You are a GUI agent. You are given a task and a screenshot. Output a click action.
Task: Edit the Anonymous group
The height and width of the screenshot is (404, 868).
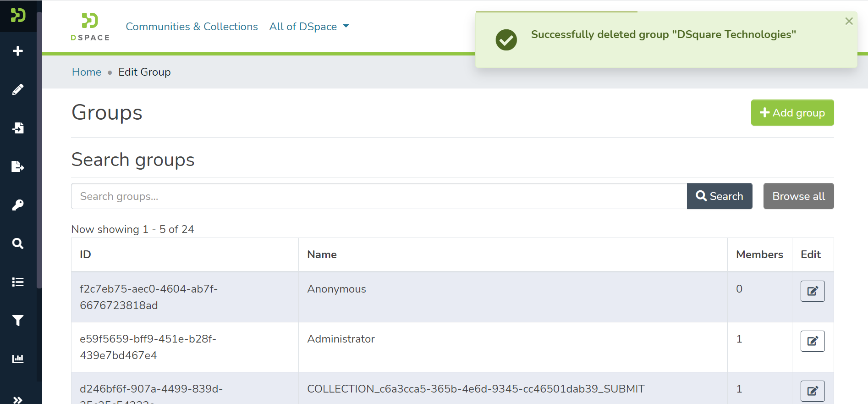[812, 291]
